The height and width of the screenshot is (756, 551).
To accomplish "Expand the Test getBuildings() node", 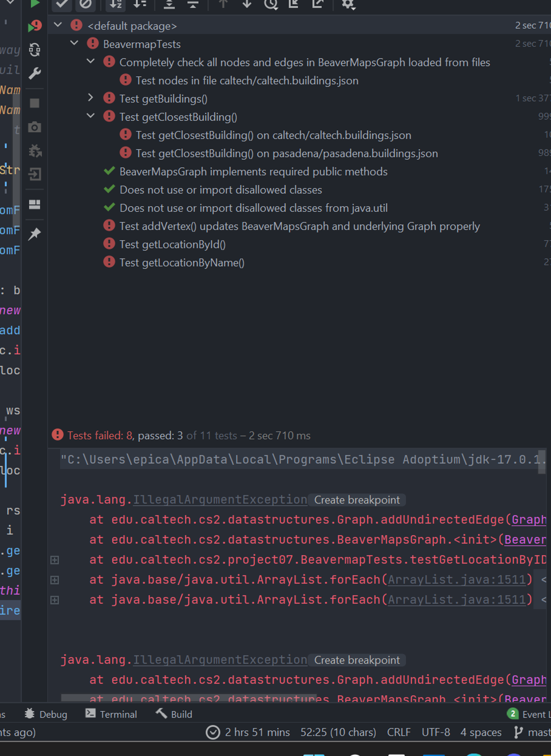I will (91, 98).
